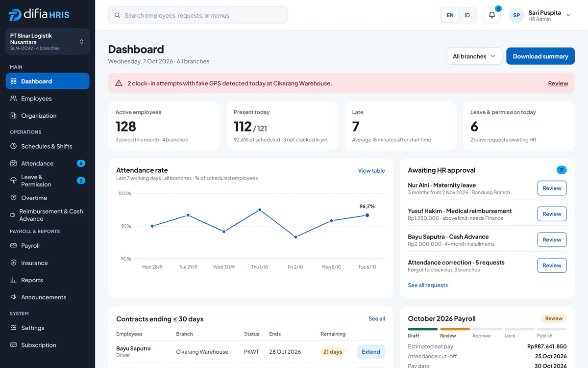588x368 pixels.
Task: Open the Overtime menu item
Action: (48, 198)
